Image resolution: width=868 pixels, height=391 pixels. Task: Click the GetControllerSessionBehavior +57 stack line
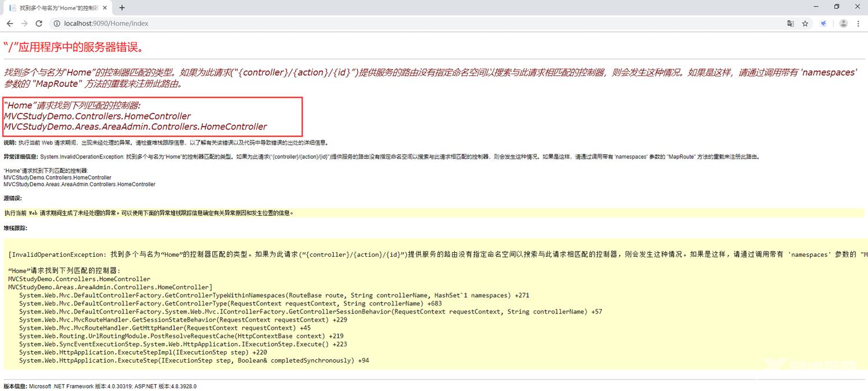[311, 311]
